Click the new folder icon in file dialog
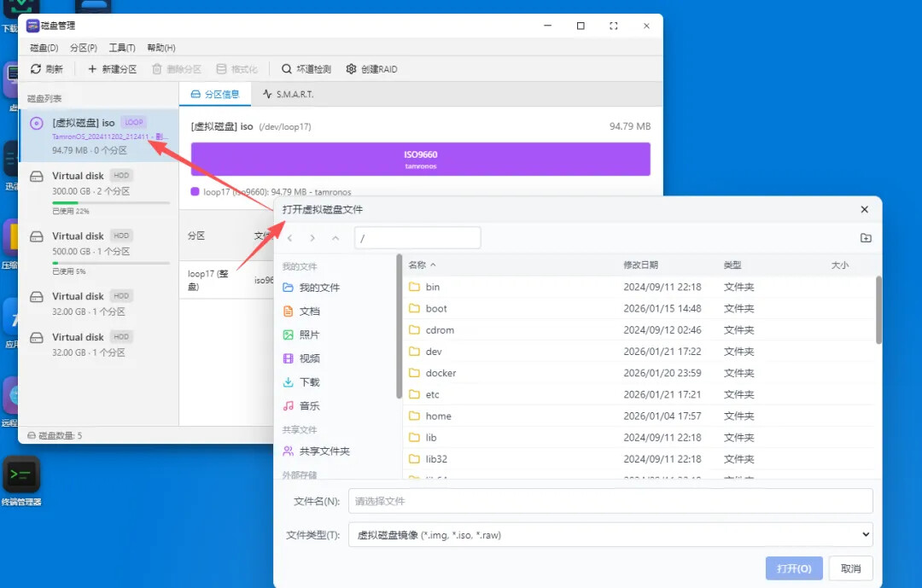The height and width of the screenshot is (588, 922). coord(866,238)
